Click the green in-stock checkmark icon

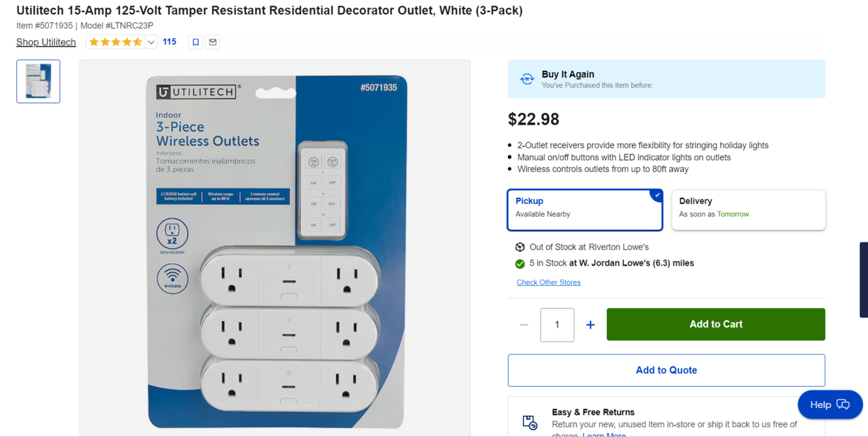tap(520, 264)
